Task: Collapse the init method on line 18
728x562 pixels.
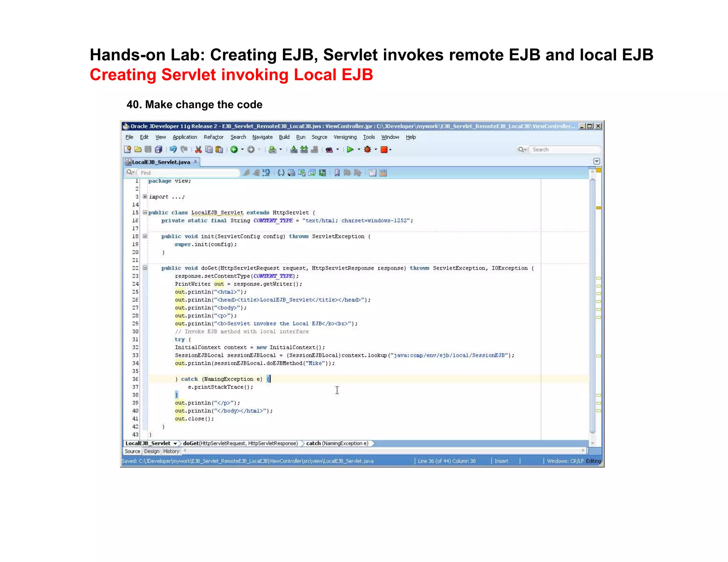Action: click(x=145, y=236)
